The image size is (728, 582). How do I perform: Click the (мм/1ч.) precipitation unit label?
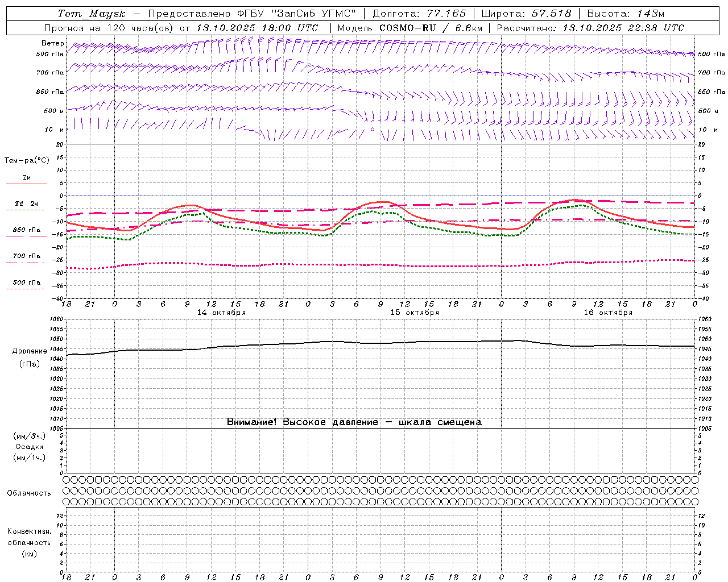[x=30, y=458]
